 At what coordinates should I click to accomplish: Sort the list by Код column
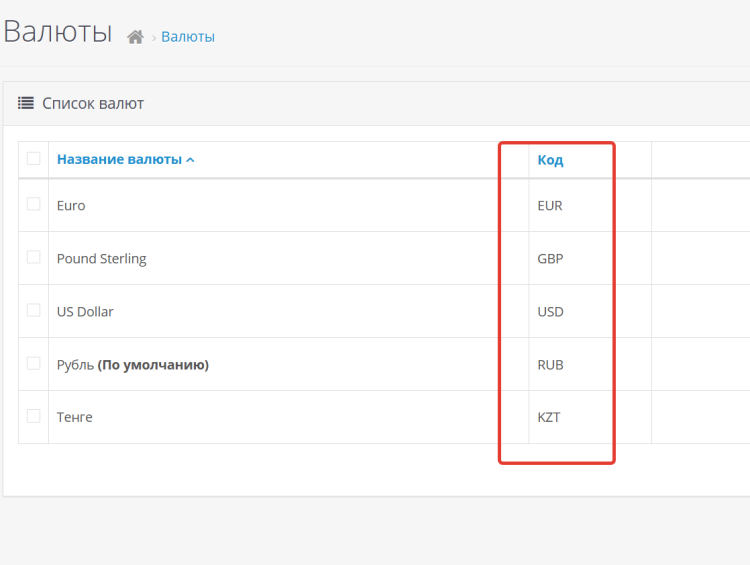tap(550, 159)
